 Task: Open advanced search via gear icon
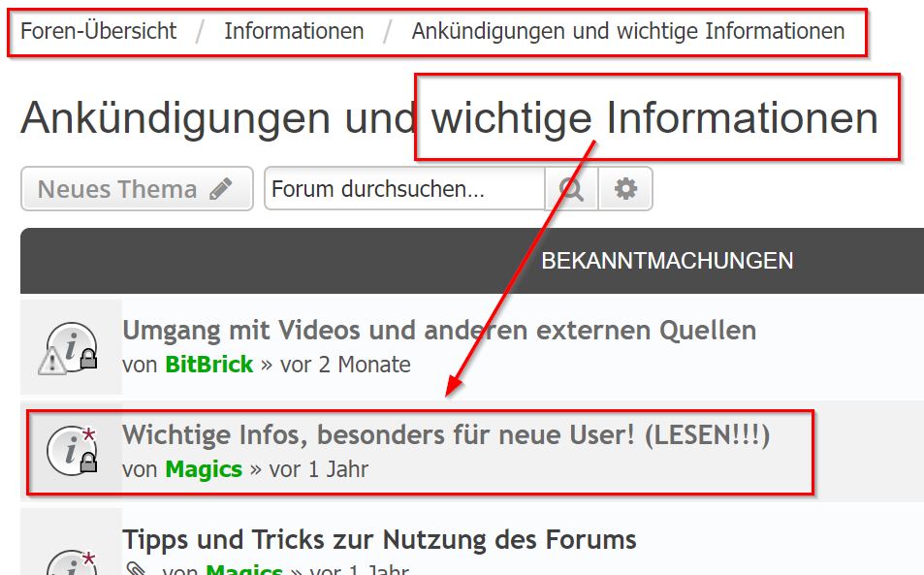(625, 189)
